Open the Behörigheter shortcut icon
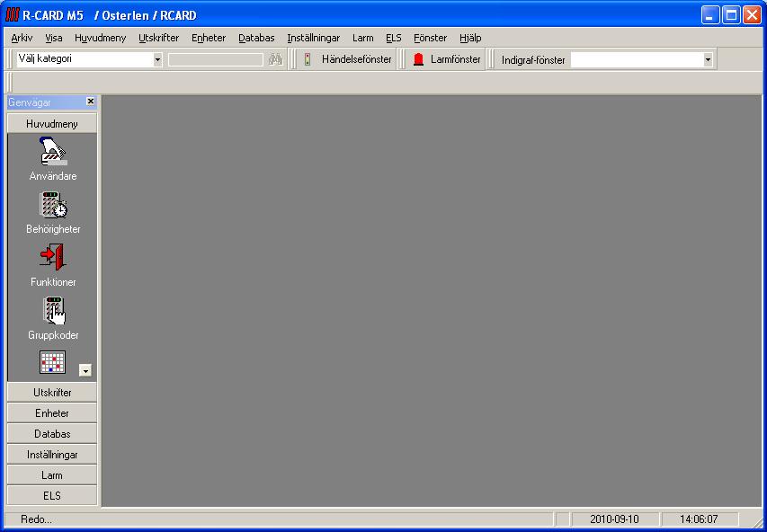 click(x=53, y=205)
